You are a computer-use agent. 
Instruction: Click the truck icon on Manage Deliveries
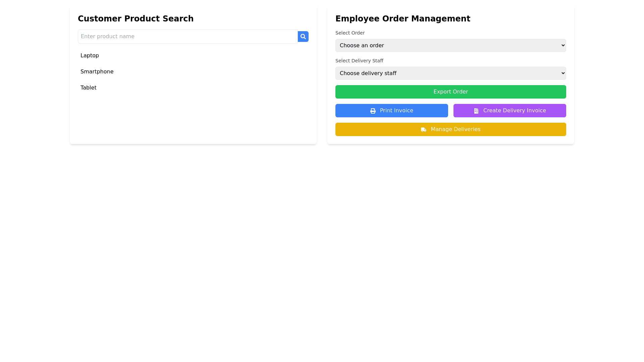coord(423,130)
